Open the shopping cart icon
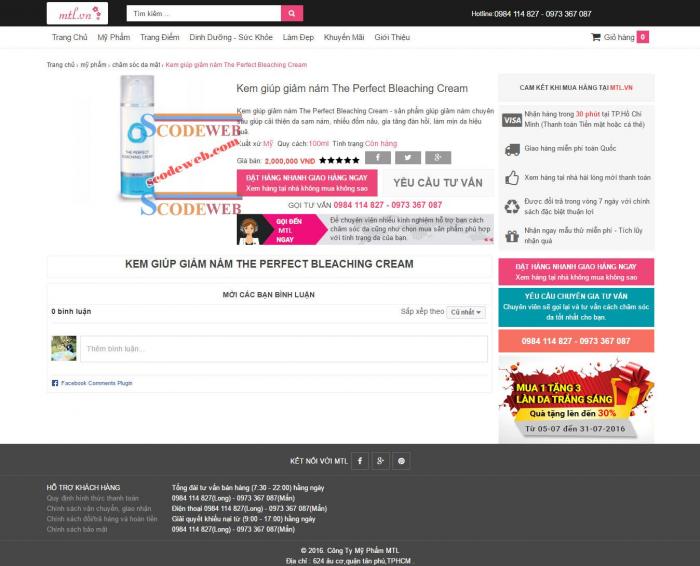The image size is (700, 566). click(596, 37)
